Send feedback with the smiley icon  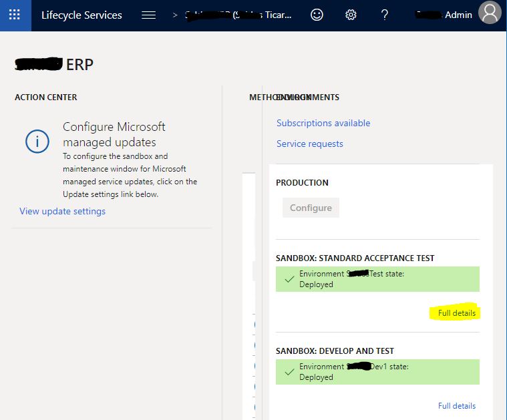tap(317, 15)
